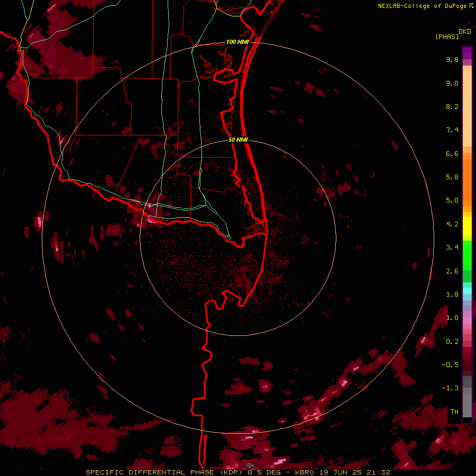476x476 pixels.
Task: Select the 0.2 color scale value
Action: click(x=452, y=342)
